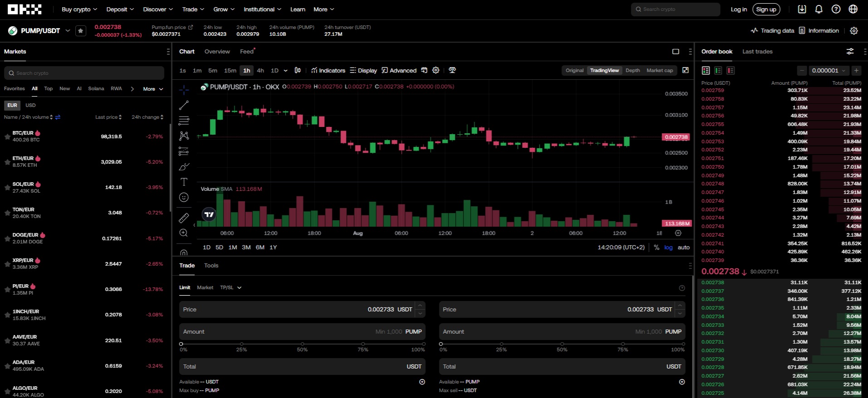Open Indicators panel
868x398 pixels.
pyautogui.click(x=328, y=70)
